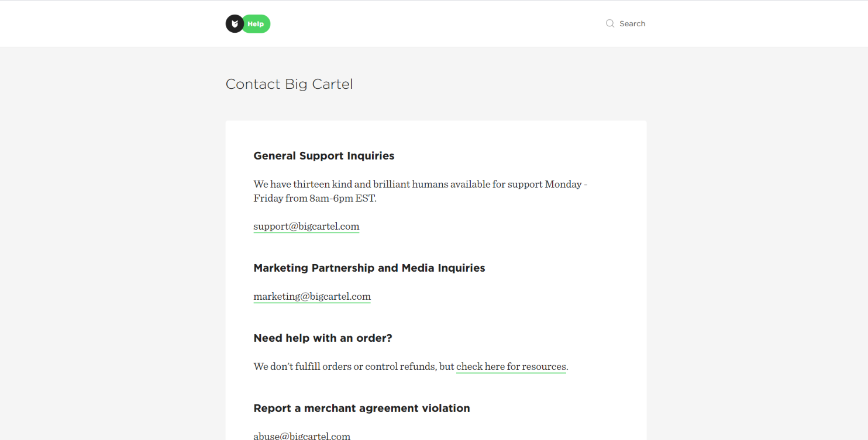
Task: Click the Big Cartel logo icon
Action: (235, 24)
